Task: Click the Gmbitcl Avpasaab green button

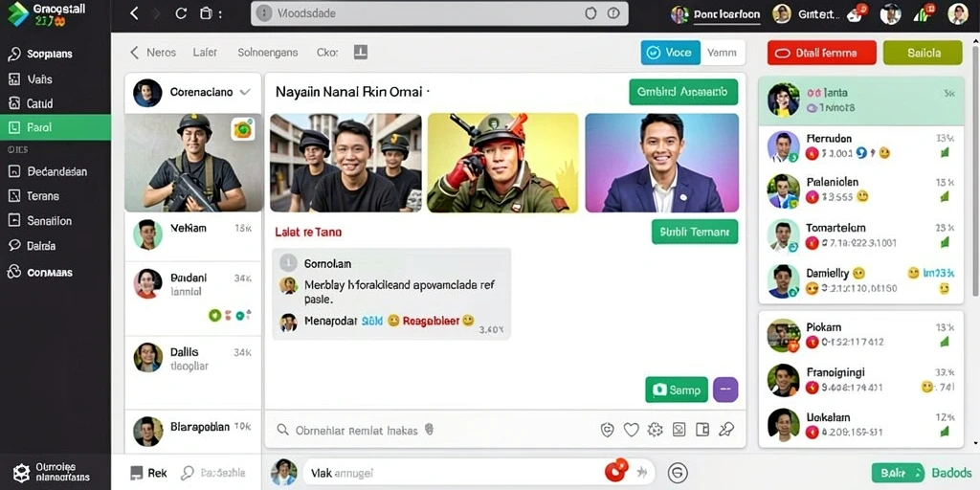Action: [683, 92]
